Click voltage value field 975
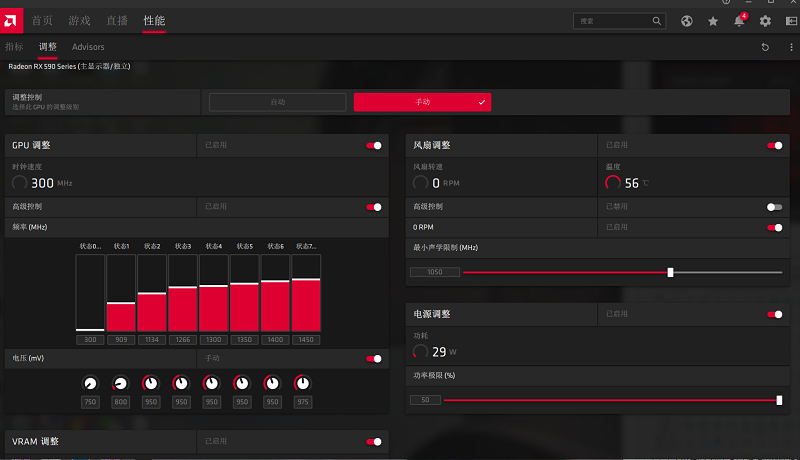The height and width of the screenshot is (460, 800). tap(303, 402)
